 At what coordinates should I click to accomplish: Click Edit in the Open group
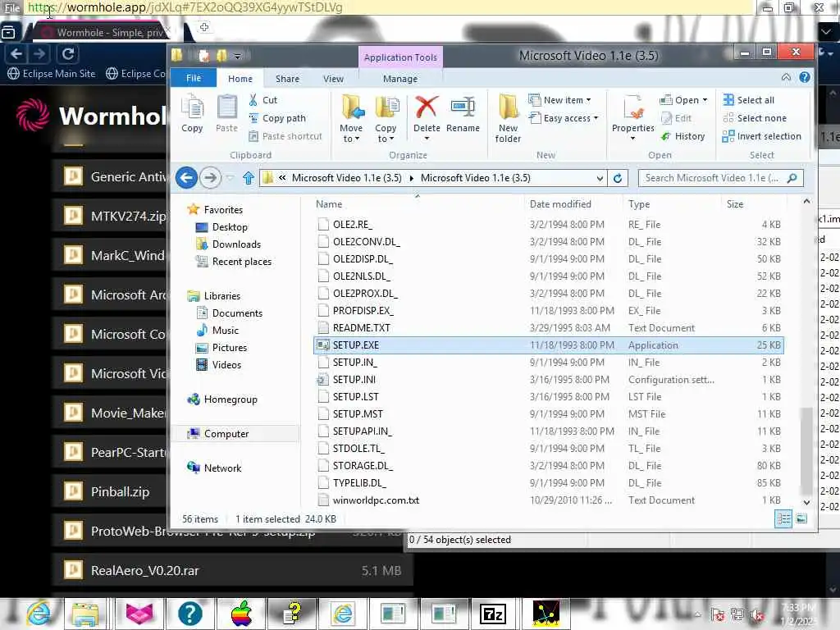[677, 118]
